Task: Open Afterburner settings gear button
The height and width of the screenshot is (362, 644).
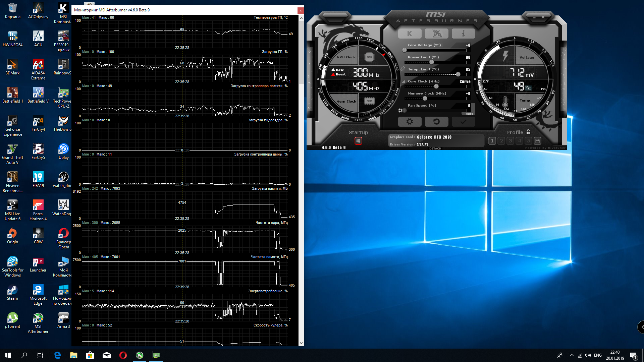Action: tap(410, 122)
